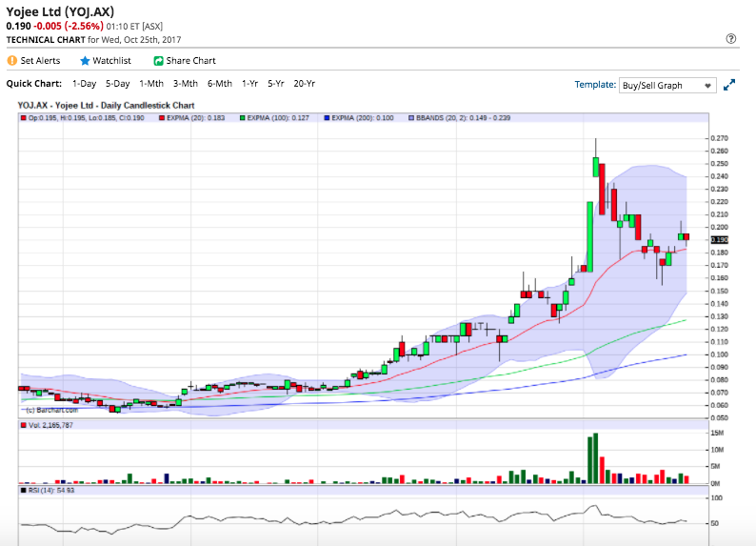
Task: Select the 1-Day quick chart
Action: coord(85,84)
